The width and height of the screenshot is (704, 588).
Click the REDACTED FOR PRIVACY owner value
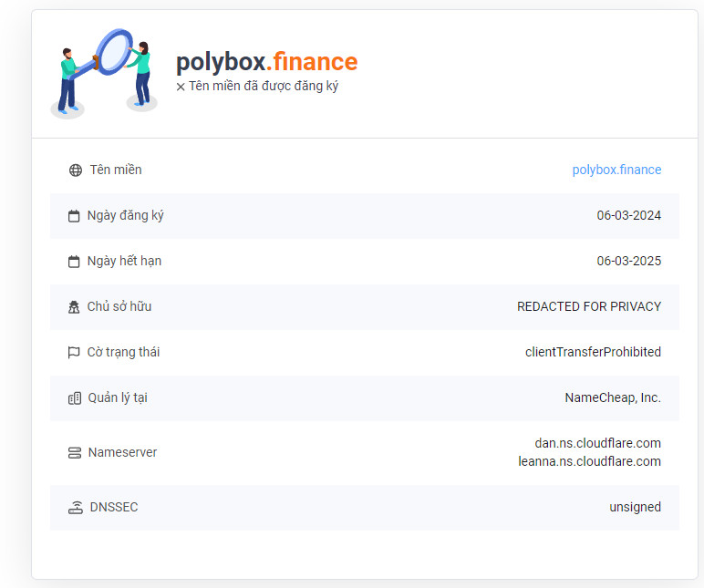click(x=588, y=306)
